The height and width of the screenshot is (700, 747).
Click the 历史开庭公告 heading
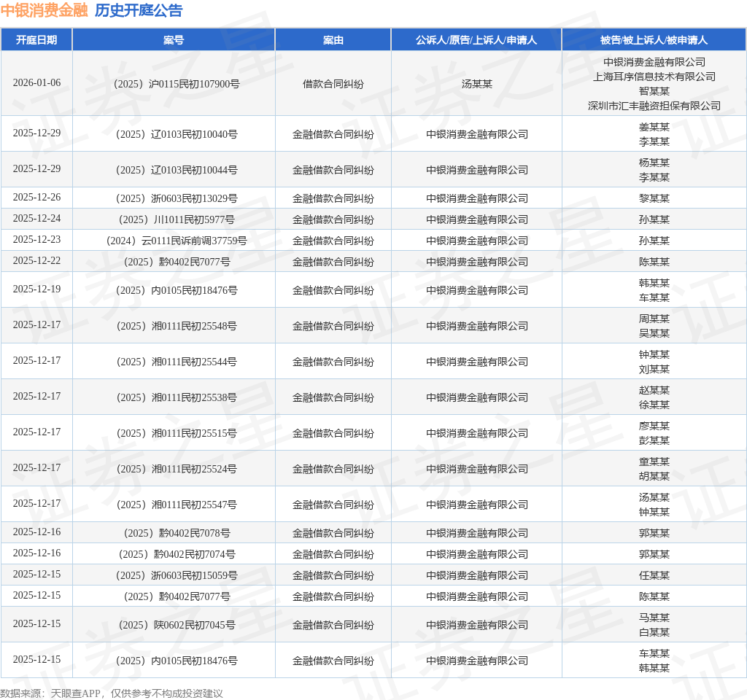[x=139, y=10]
